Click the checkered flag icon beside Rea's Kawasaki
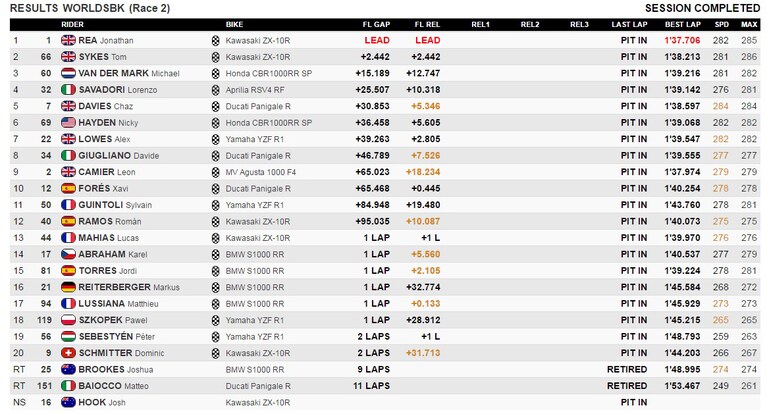The width and height of the screenshot is (767, 414). click(x=215, y=41)
